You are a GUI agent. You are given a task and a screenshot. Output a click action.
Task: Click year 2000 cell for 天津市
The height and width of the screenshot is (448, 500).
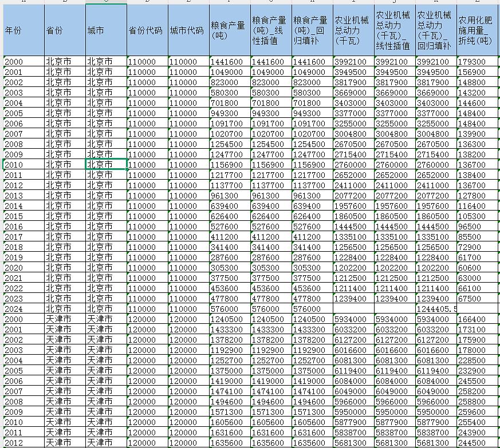click(x=23, y=319)
